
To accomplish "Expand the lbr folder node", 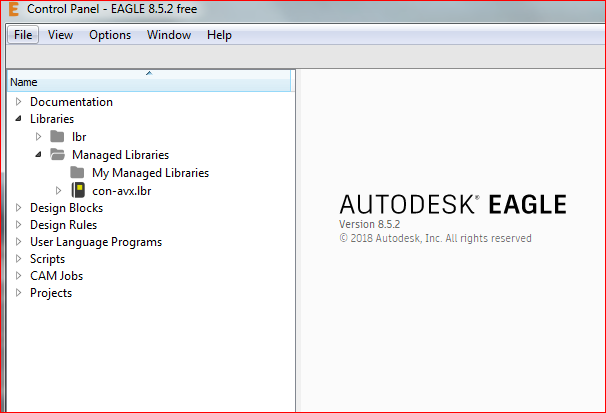I will [38, 137].
